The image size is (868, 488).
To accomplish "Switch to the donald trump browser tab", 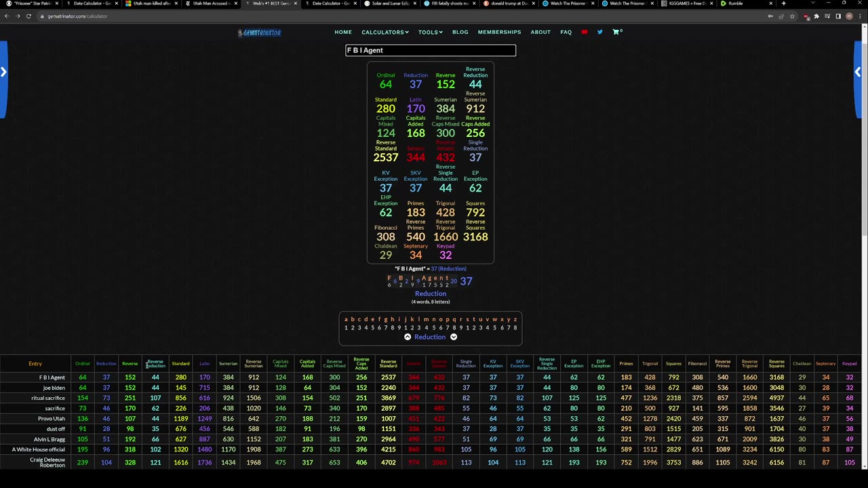I will pyautogui.click(x=510, y=3).
